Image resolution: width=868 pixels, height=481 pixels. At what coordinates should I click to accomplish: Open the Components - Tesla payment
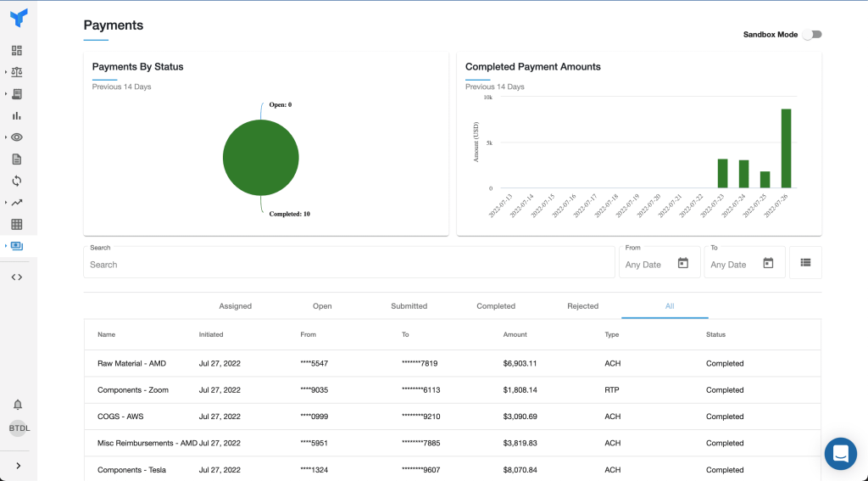click(453, 469)
